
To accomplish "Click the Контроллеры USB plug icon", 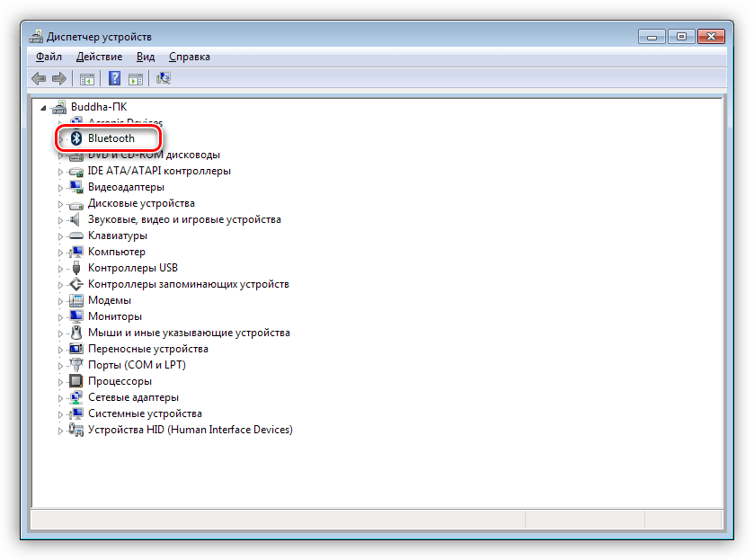I will click(76, 268).
